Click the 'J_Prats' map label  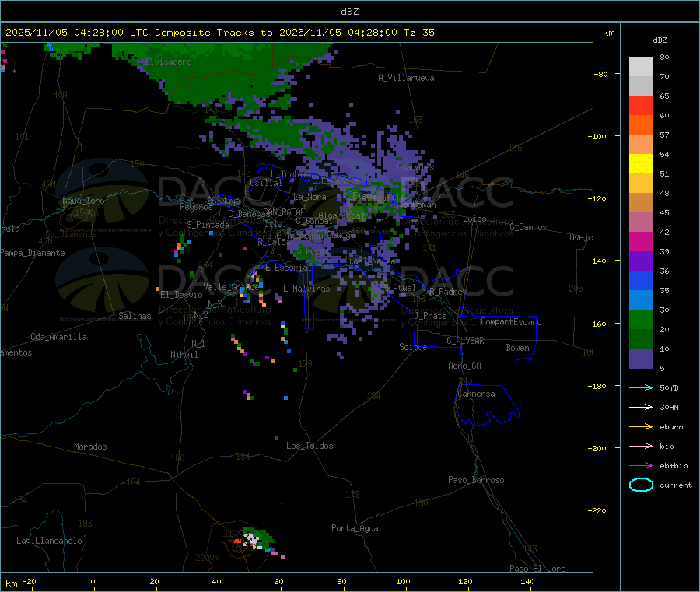[431, 316]
